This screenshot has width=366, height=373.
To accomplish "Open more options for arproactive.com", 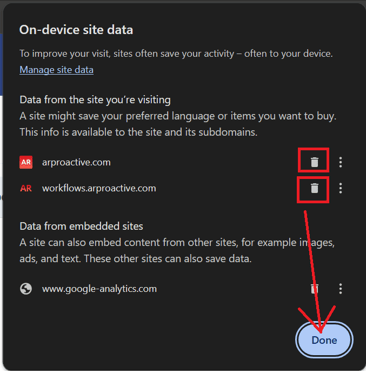I will pyautogui.click(x=340, y=162).
